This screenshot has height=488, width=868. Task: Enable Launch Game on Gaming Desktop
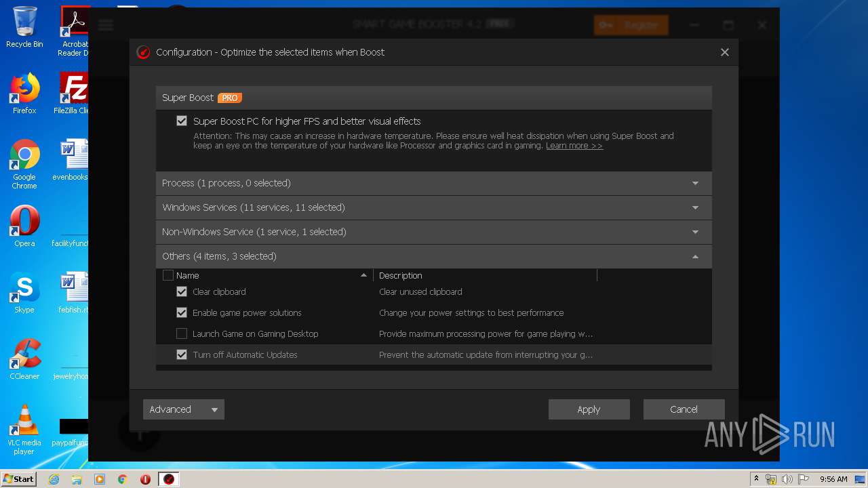click(x=182, y=334)
